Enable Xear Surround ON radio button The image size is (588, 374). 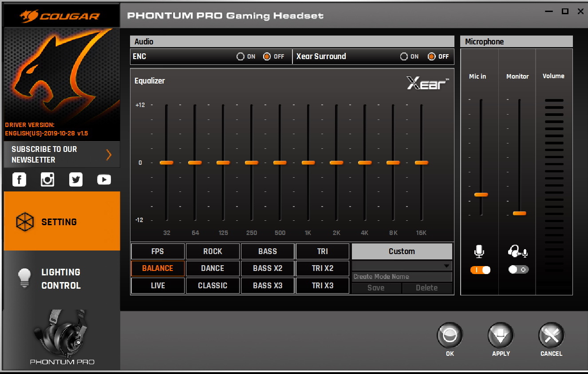coord(404,56)
